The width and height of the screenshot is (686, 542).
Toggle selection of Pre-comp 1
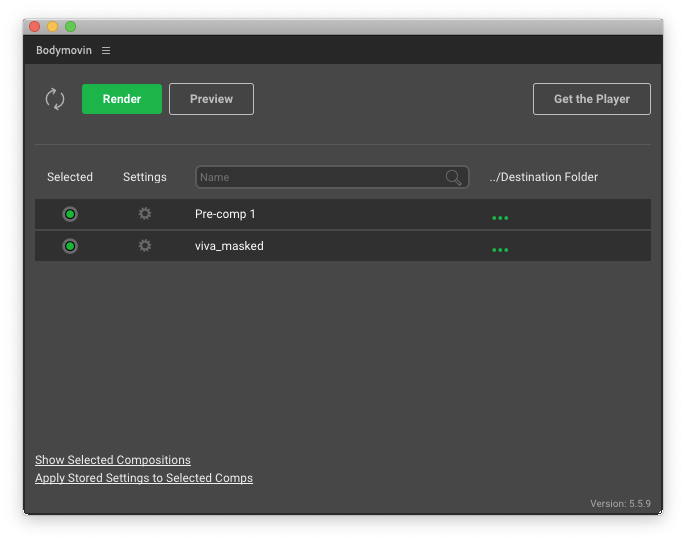70,214
